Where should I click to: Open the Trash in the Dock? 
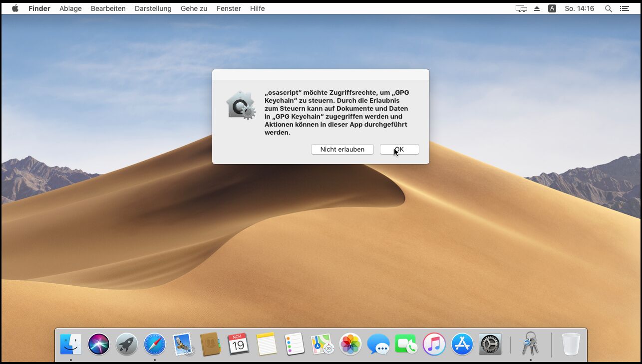[571, 344]
